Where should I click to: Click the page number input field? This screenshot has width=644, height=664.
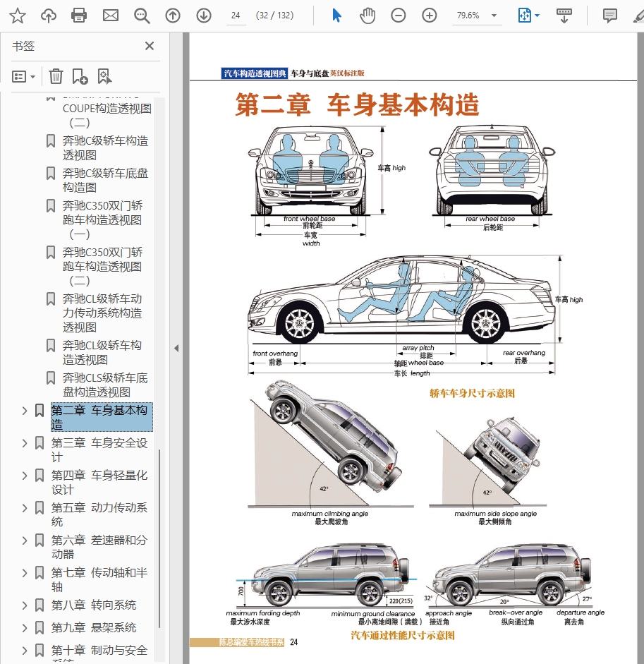coord(236,16)
